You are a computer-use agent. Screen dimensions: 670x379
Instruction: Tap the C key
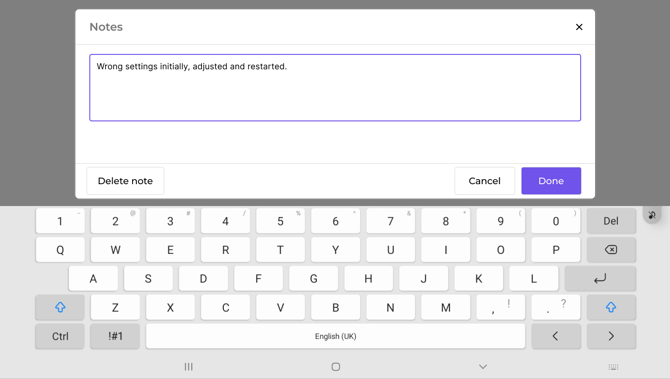click(x=225, y=307)
